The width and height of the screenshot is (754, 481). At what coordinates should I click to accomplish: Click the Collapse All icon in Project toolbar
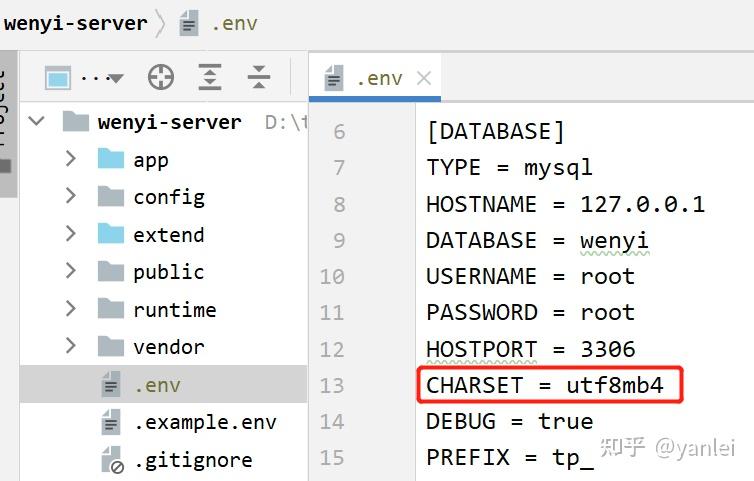click(x=259, y=77)
